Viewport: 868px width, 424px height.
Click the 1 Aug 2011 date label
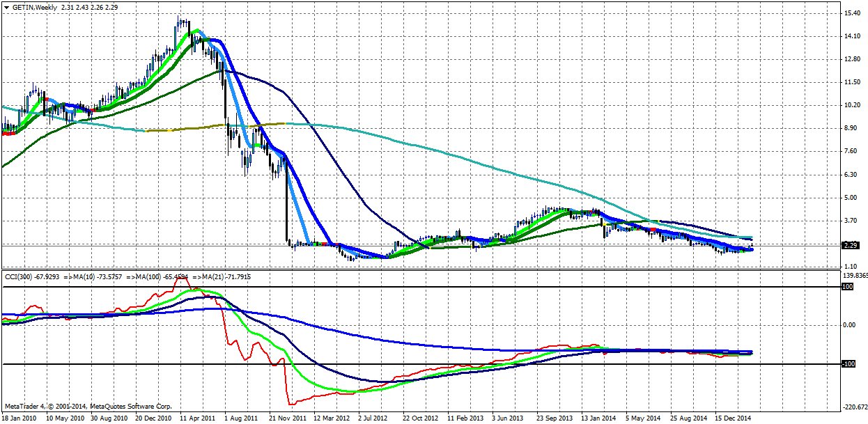242,418
